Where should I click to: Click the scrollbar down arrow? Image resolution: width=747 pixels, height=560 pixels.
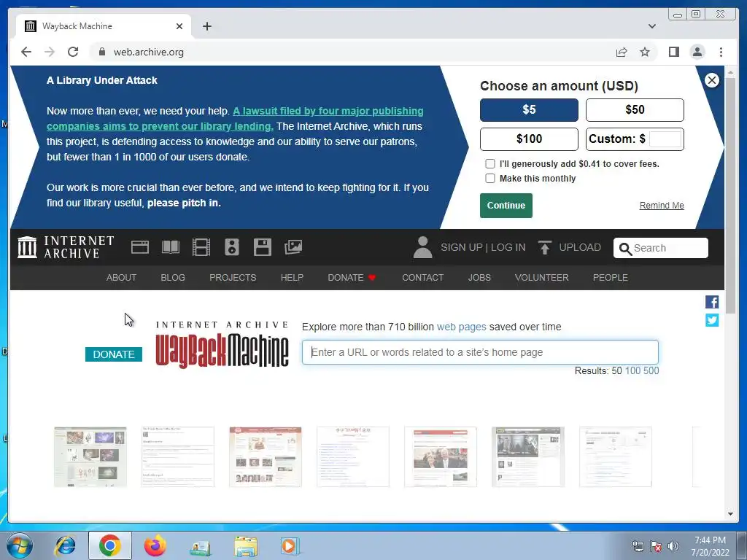pos(730,514)
